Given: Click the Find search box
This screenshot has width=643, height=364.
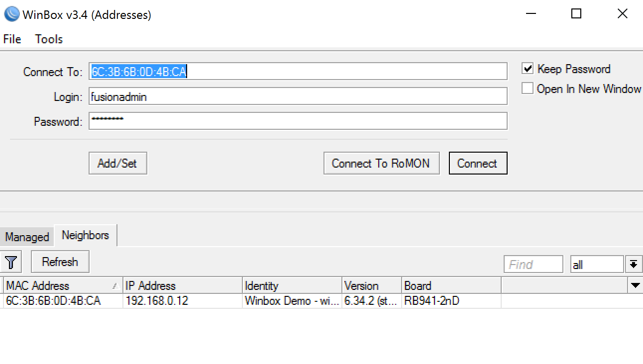Looking at the screenshot, I should click(533, 265).
